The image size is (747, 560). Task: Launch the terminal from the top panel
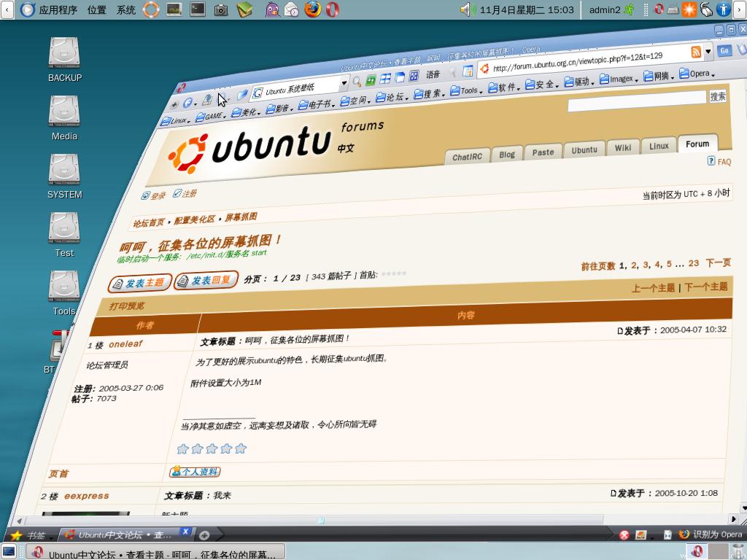pyautogui.click(x=197, y=9)
